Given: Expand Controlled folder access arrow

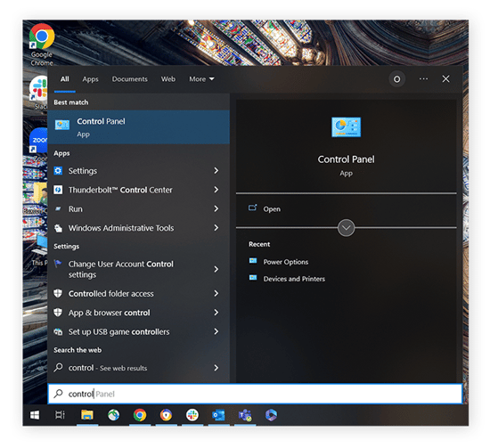Looking at the screenshot, I should point(216,293).
